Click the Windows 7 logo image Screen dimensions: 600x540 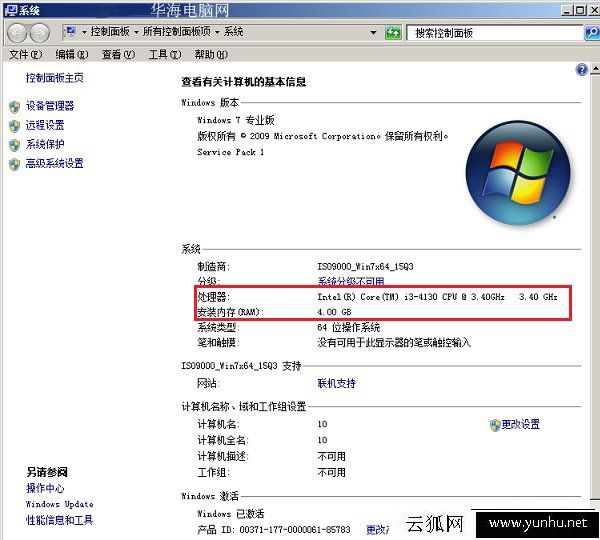click(x=518, y=173)
